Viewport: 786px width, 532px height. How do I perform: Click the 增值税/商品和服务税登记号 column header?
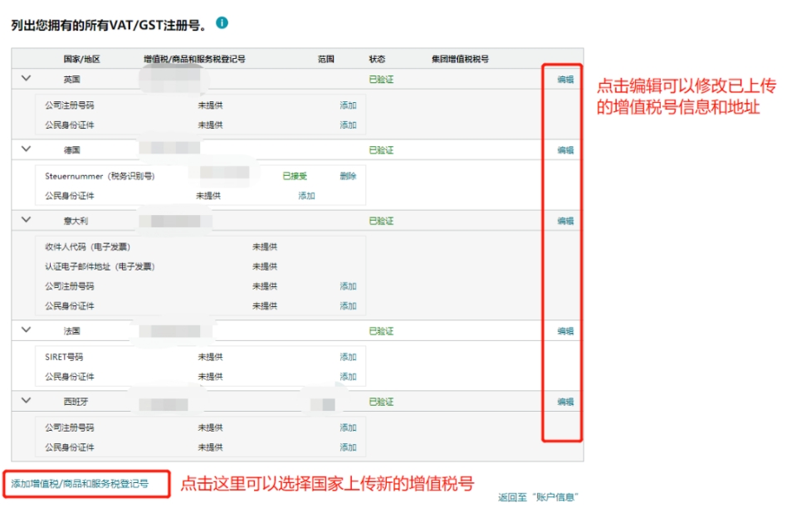194,59
